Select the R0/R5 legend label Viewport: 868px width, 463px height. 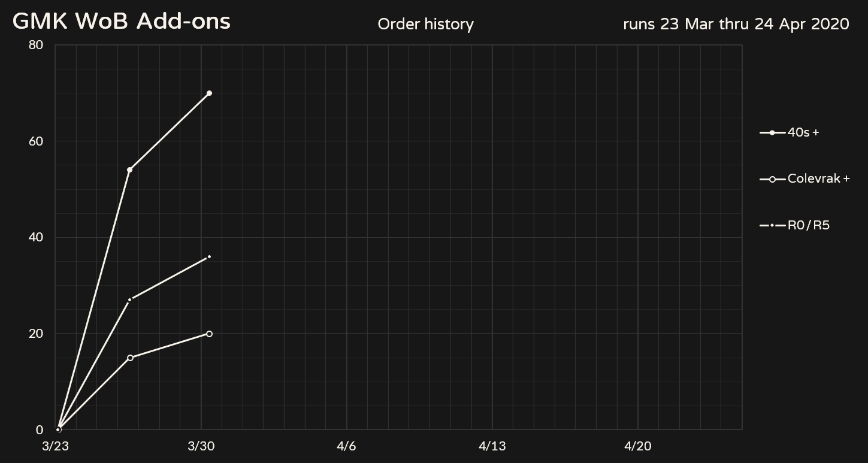(809, 226)
